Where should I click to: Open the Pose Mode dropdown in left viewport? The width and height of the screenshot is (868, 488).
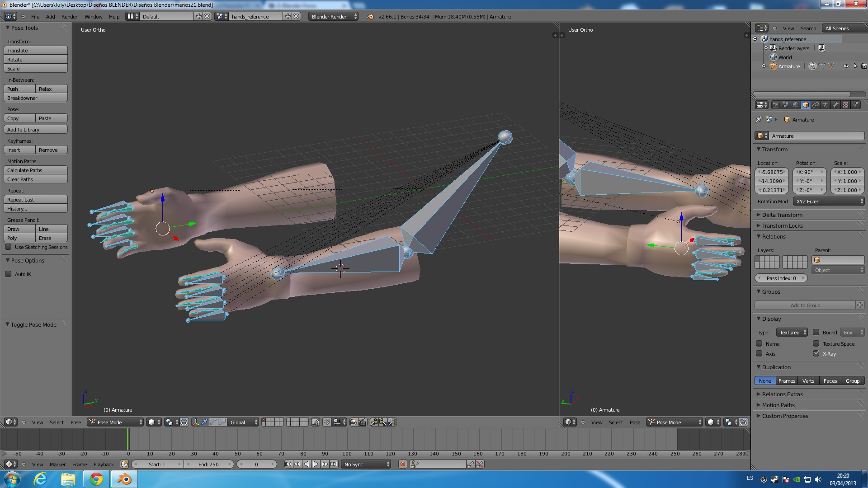click(x=115, y=422)
